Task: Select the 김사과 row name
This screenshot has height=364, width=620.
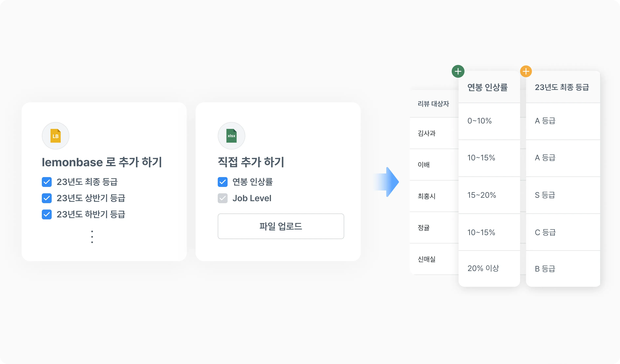Action: tap(427, 133)
